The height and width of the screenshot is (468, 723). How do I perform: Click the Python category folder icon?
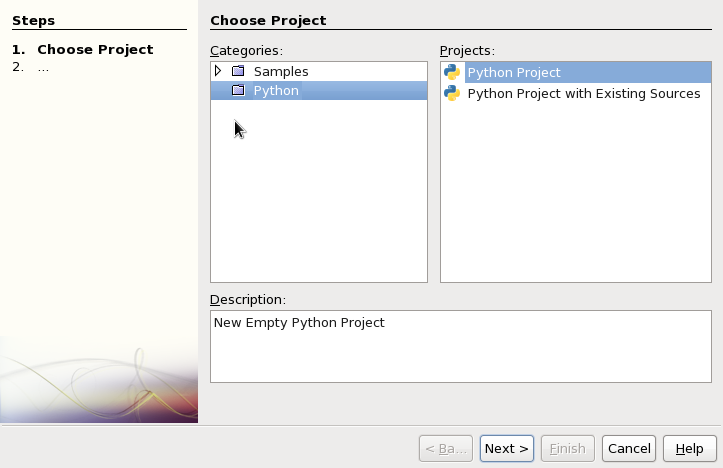[x=238, y=90]
